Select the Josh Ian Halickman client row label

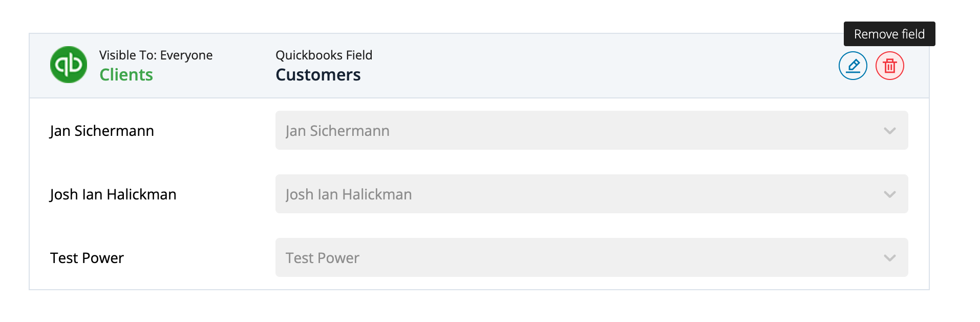(113, 195)
